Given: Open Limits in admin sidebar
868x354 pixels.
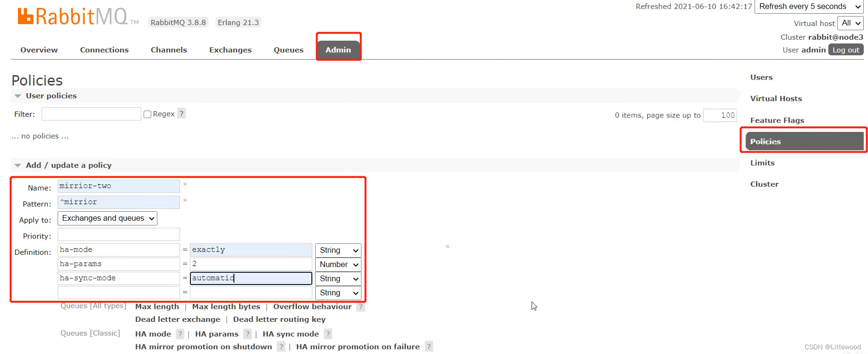Looking at the screenshot, I should pyautogui.click(x=763, y=163).
